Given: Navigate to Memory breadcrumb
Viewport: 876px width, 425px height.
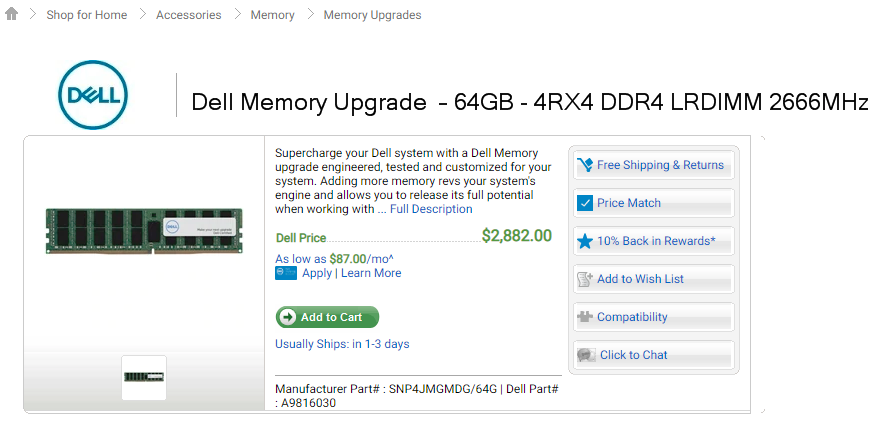Looking at the screenshot, I should (x=273, y=15).
